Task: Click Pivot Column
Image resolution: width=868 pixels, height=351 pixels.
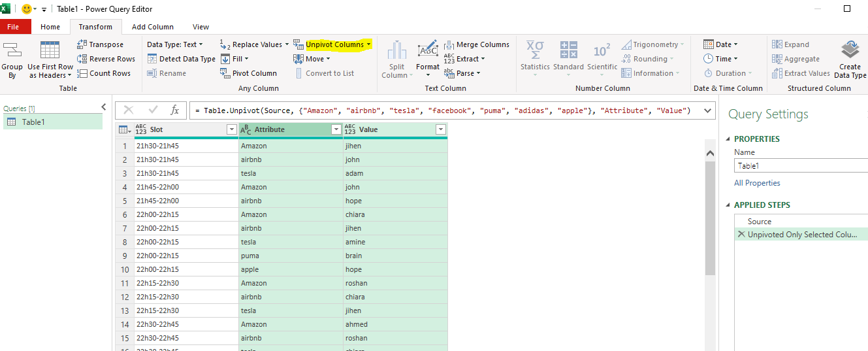Action: [x=248, y=73]
